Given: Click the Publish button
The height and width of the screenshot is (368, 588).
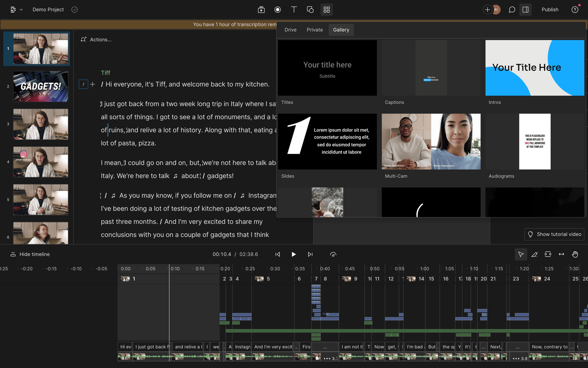Looking at the screenshot, I should pyautogui.click(x=550, y=9).
